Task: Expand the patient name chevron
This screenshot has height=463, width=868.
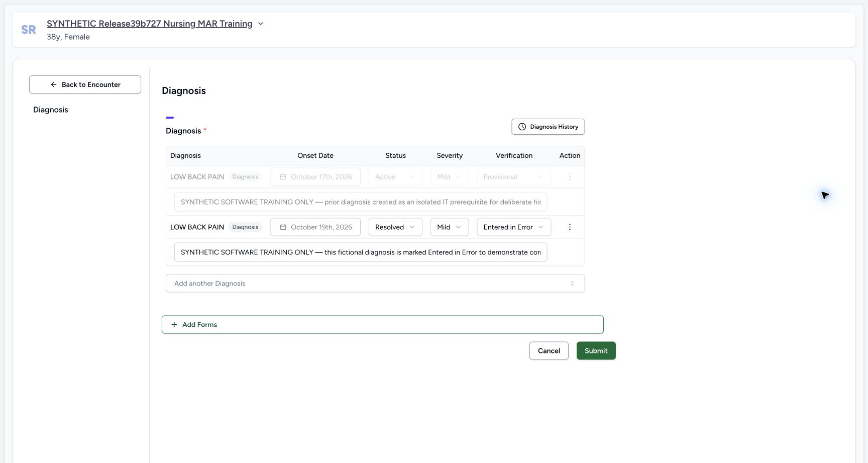Action: pos(261,24)
